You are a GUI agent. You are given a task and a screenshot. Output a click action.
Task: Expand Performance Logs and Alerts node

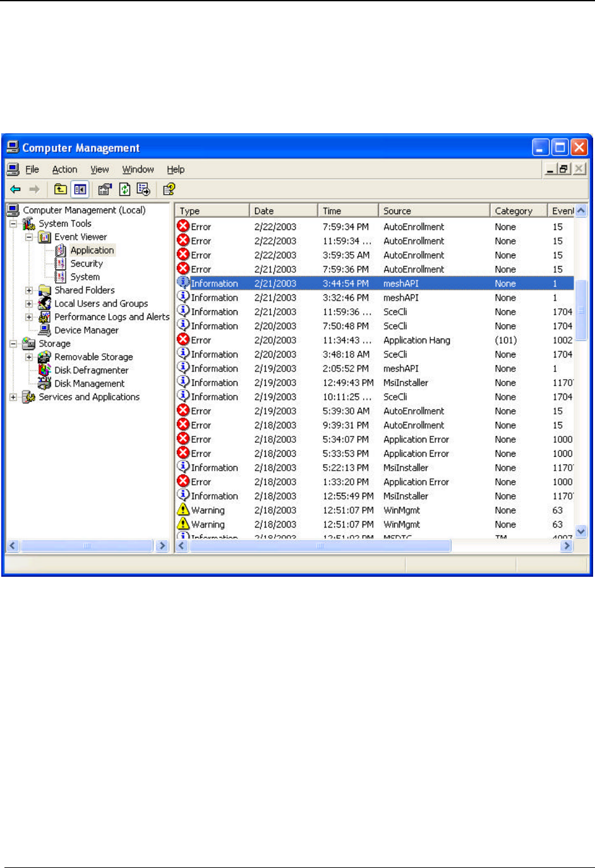click(x=29, y=316)
